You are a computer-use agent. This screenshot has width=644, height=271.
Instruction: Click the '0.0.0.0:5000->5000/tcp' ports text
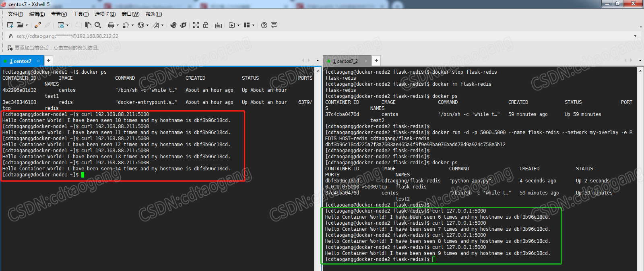pyautogui.click(x=356, y=187)
